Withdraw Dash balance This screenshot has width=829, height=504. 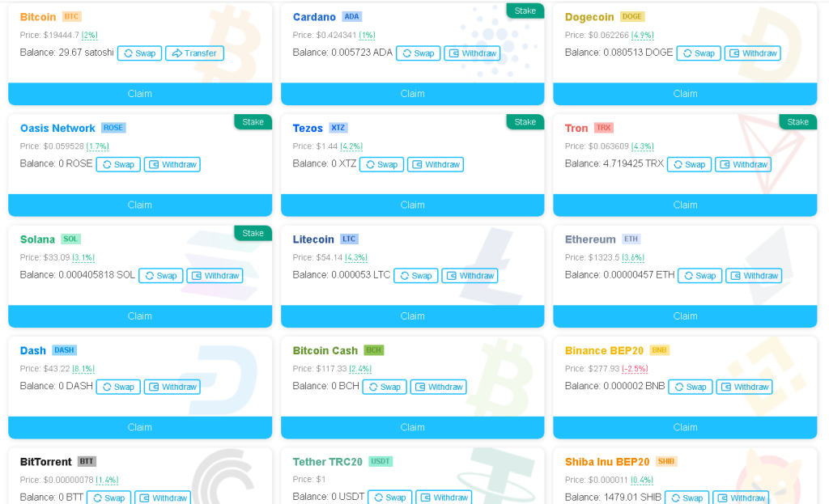coord(172,387)
